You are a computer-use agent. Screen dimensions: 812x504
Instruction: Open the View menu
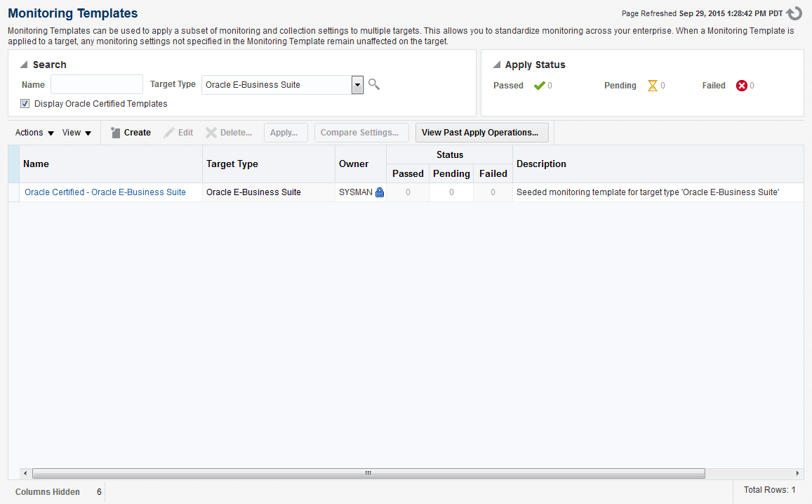pyautogui.click(x=76, y=133)
